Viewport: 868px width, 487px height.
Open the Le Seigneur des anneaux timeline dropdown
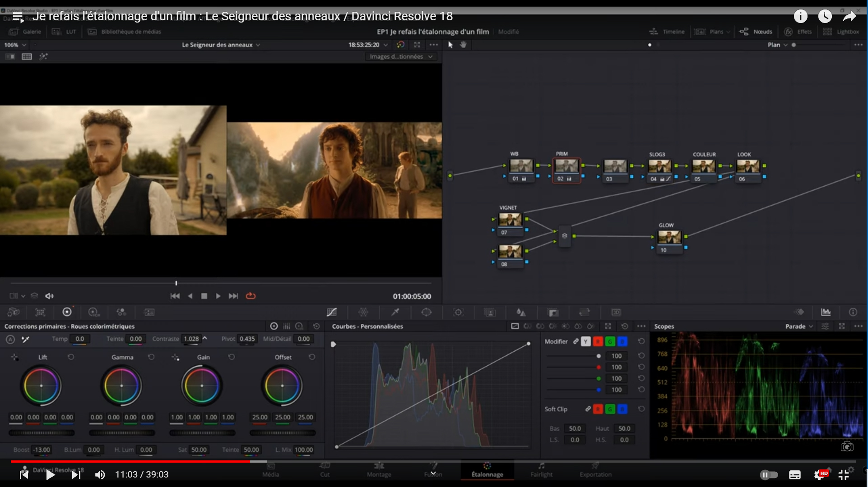click(221, 45)
